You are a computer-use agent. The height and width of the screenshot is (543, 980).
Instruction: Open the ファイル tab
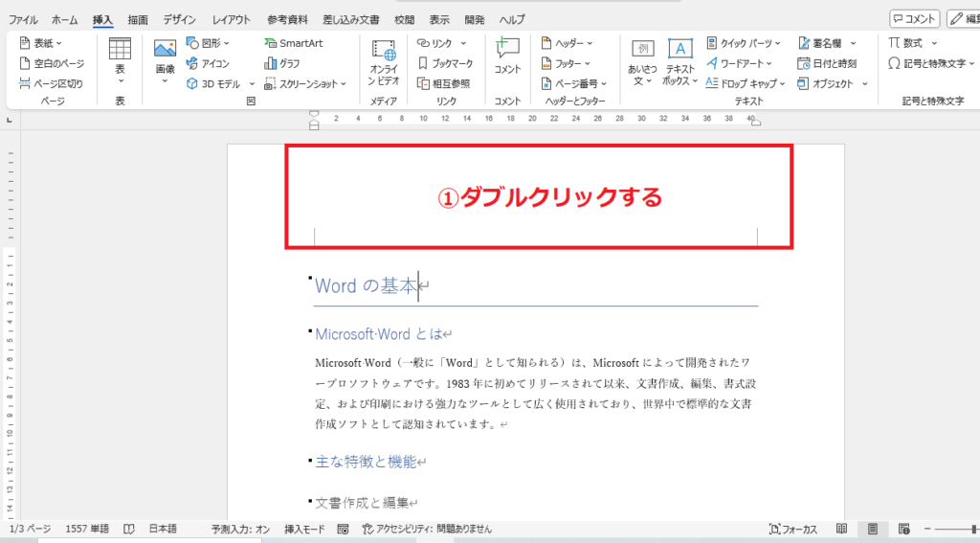click(23, 19)
